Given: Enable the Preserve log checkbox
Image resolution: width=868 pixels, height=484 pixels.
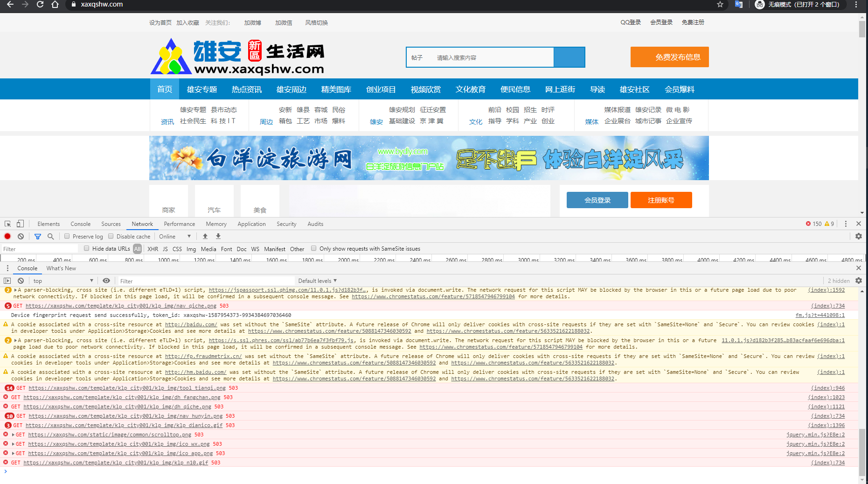Looking at the screenshot, I should click(x=67, y=237).
